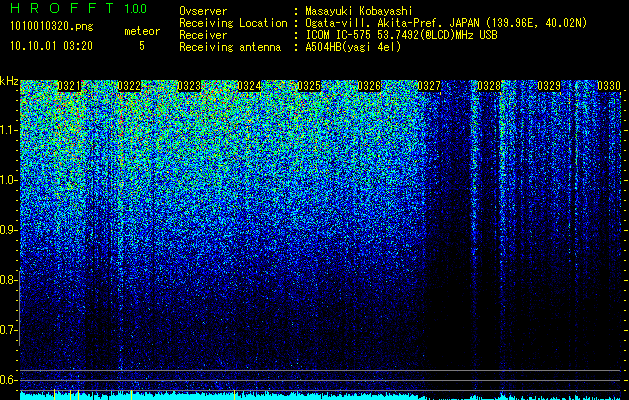Click the Receiving Location label
This screenshot has width=629, height=400.
tap(233, 23)
